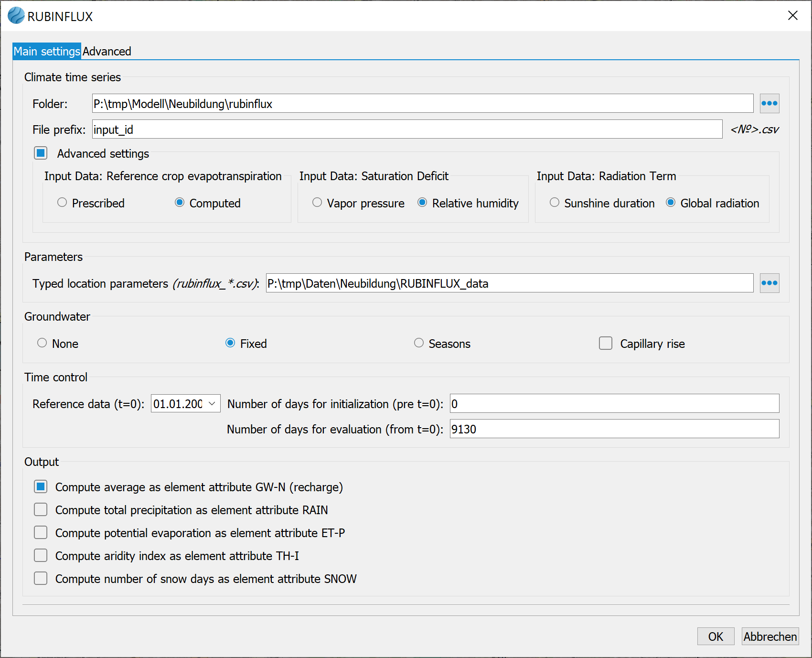This screenshot has width=812, height=658.
Task: Enable Compute number of snow days SNOW
Action: (41, 579)
